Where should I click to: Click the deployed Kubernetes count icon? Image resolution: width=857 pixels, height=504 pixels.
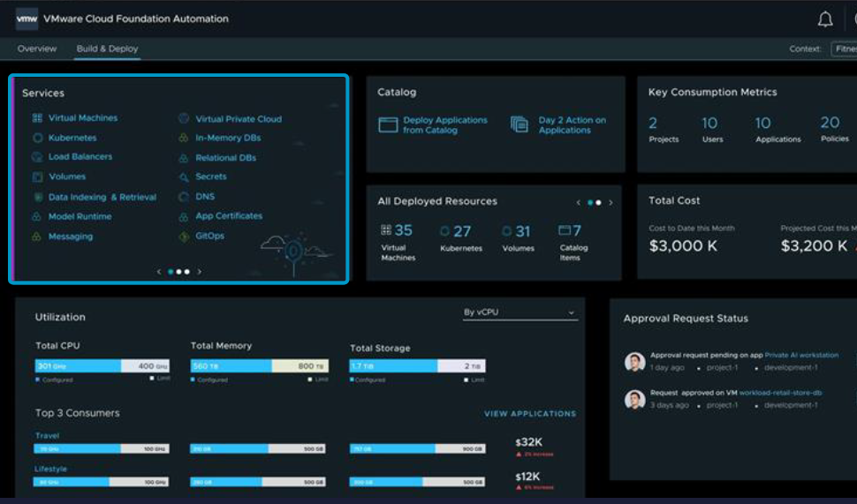[444, 231]
